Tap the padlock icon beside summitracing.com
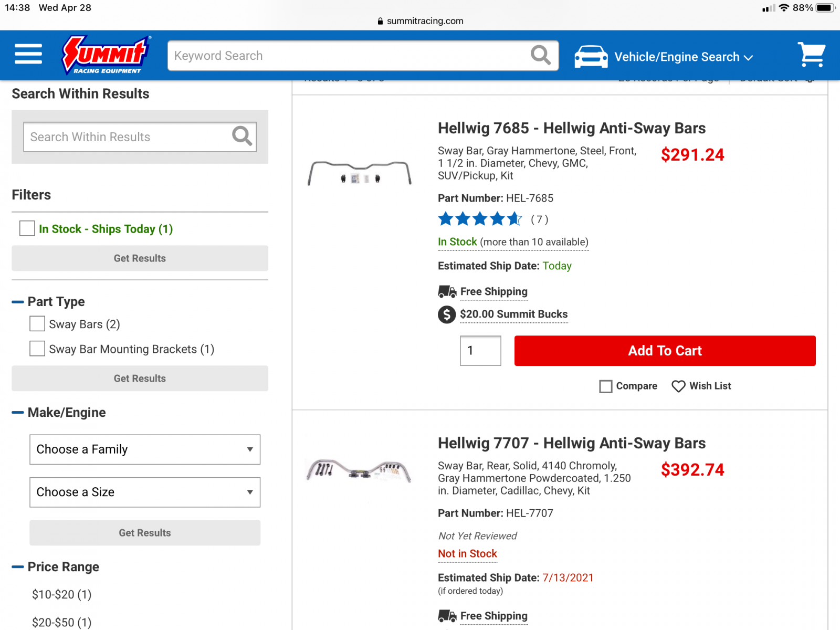Screen dimensions: 840x630 (380, 21)
